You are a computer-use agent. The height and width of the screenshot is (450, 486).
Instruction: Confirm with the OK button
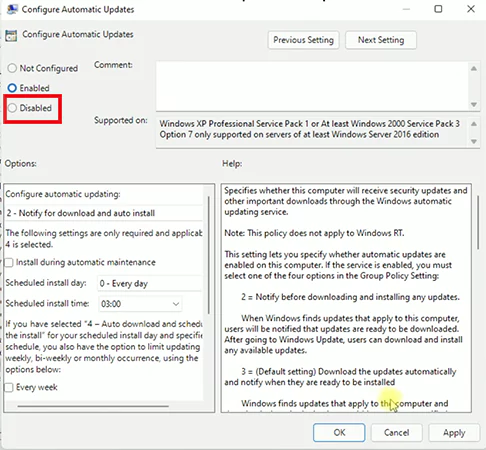point(339,433)
